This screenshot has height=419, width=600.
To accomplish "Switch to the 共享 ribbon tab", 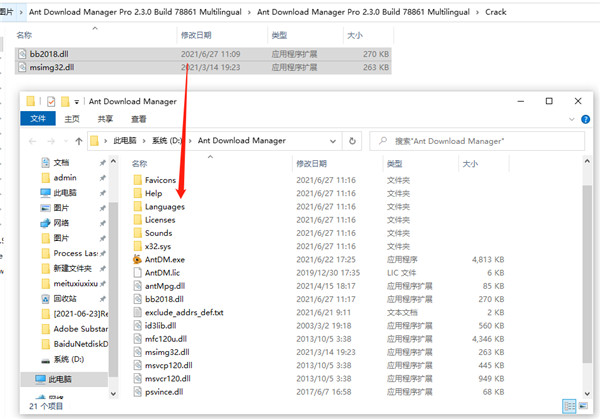I will [105, 119].
